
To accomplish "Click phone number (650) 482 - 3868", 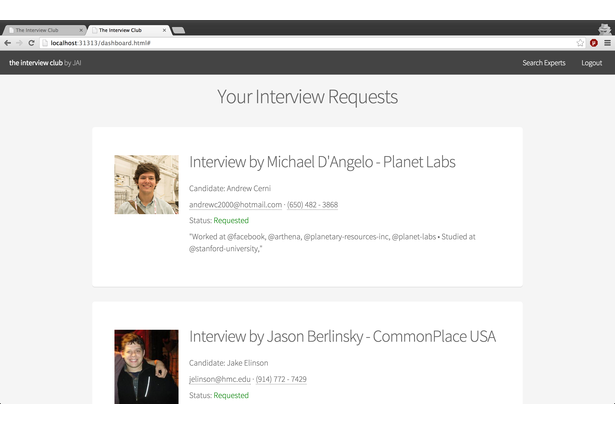I will click(312, 205).
